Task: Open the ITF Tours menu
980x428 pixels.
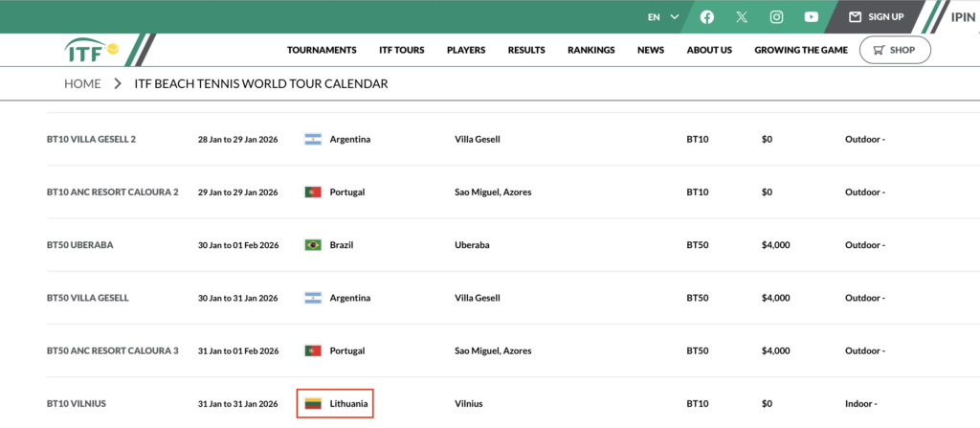Action: coord(402,50)
